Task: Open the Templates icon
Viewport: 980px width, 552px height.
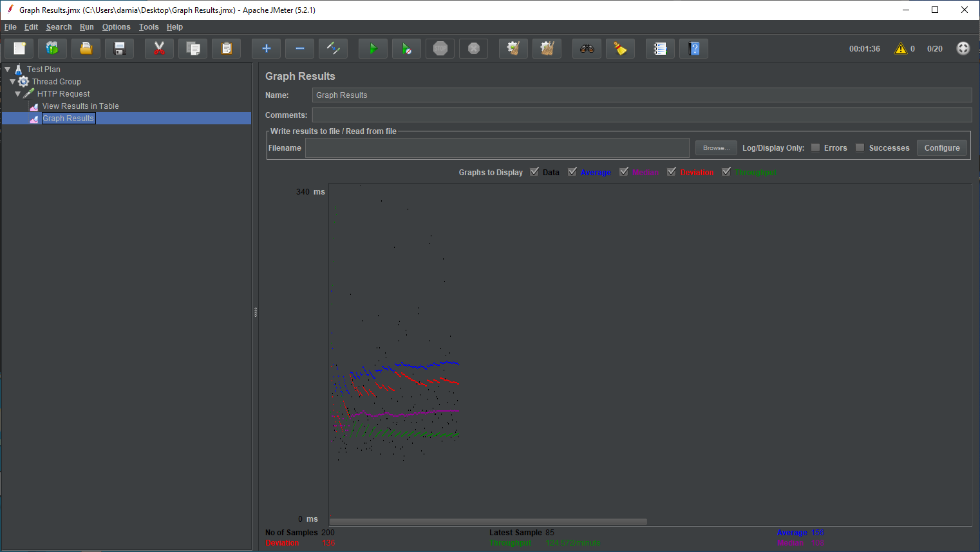Action: pos(53,48)
